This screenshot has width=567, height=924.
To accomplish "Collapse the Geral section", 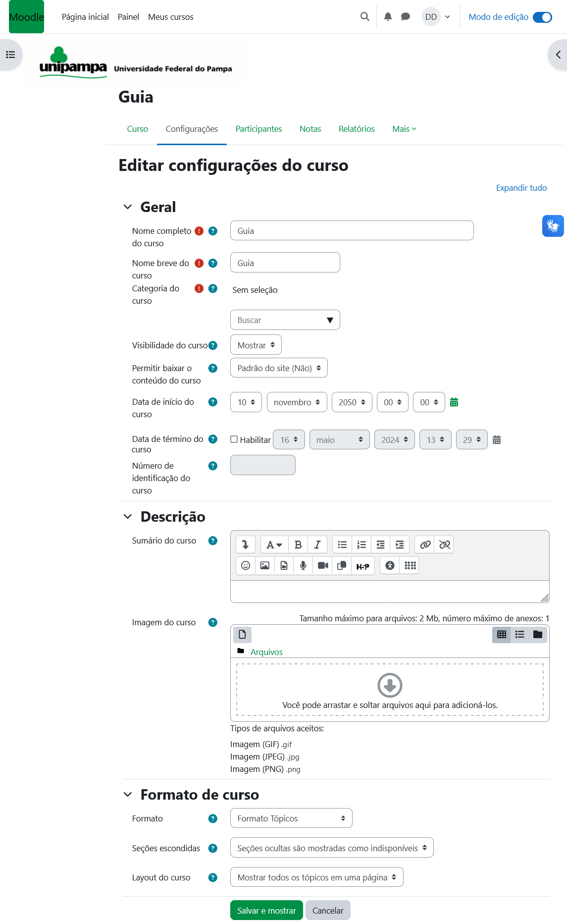I will point(128,207).
